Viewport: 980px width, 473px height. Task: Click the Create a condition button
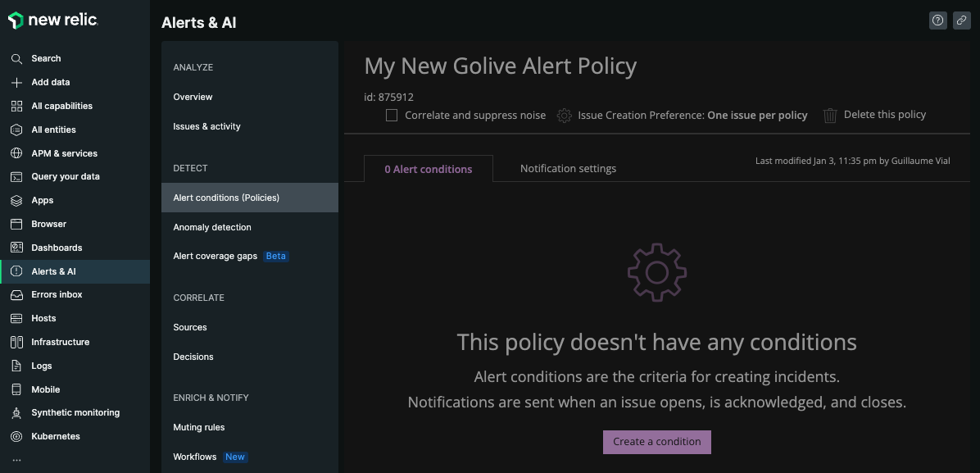[656, 442]
